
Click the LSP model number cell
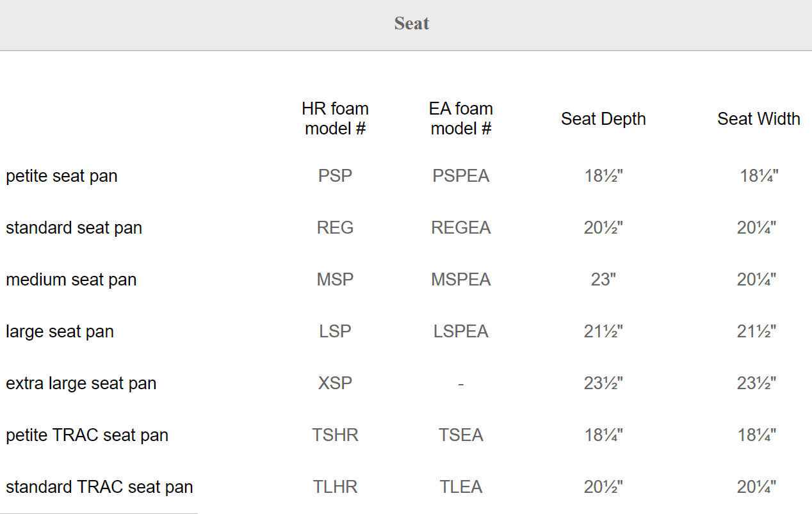point(335,332)
